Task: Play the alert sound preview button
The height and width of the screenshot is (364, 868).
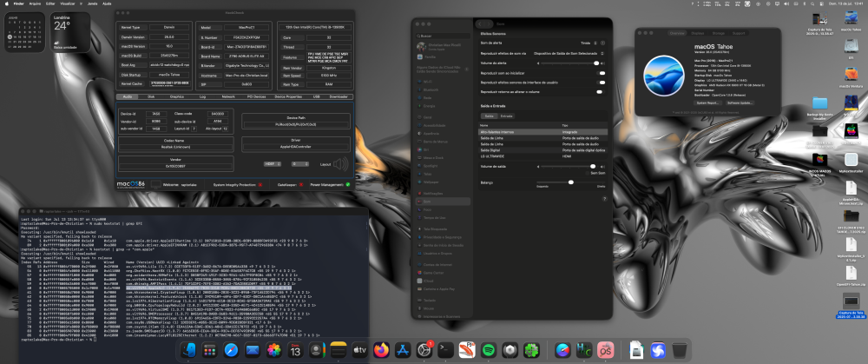Action: point(603,43)
